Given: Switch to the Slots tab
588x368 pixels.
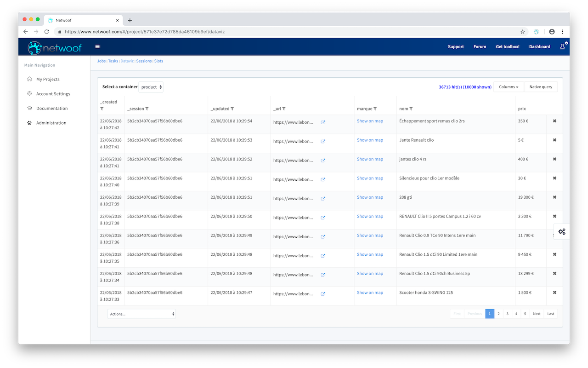Looking at the screenshot, I should pos(158,61).
